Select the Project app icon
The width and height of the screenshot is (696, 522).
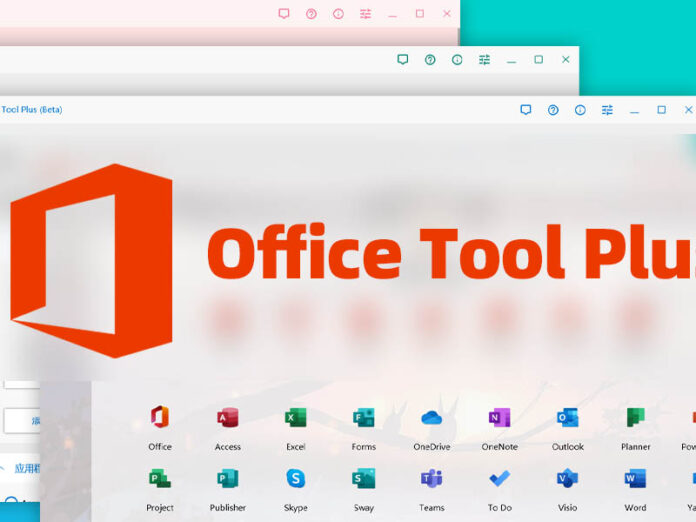coord(160,478)
